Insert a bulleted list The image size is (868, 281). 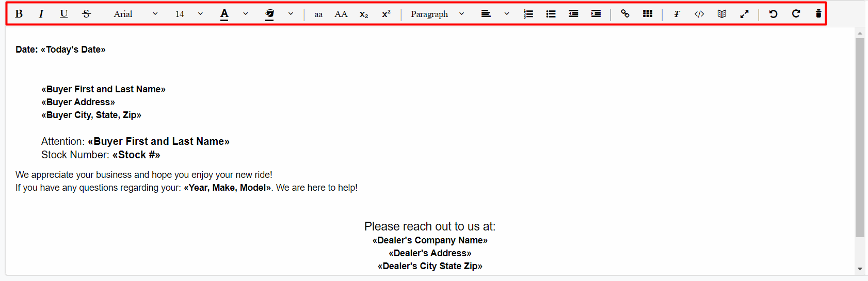click(x=551, y=14)
